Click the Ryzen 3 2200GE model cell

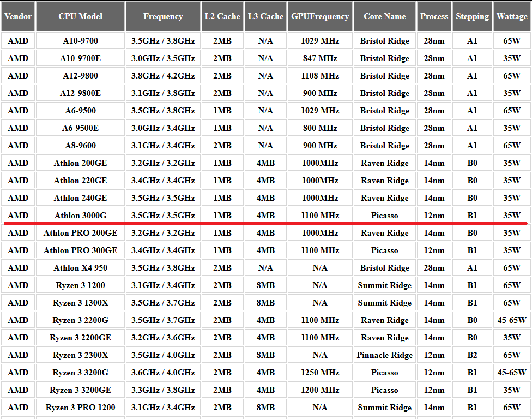coord(81,338)
